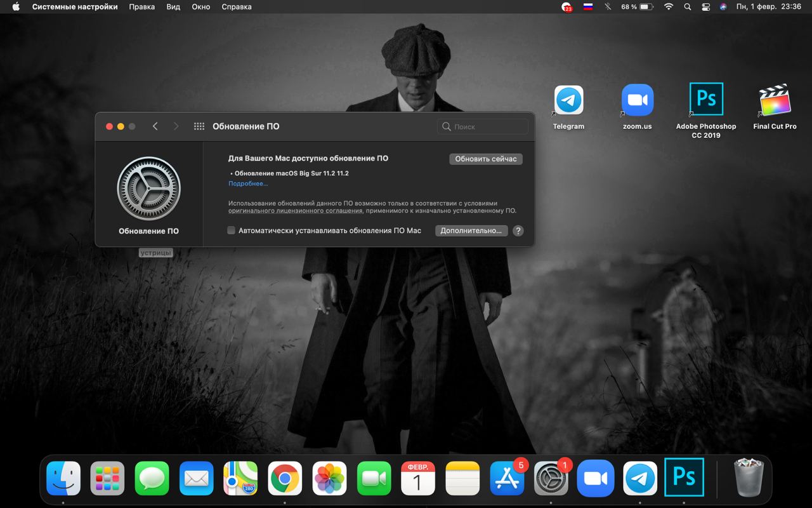Go back in System Preferences

click(155, 126)
